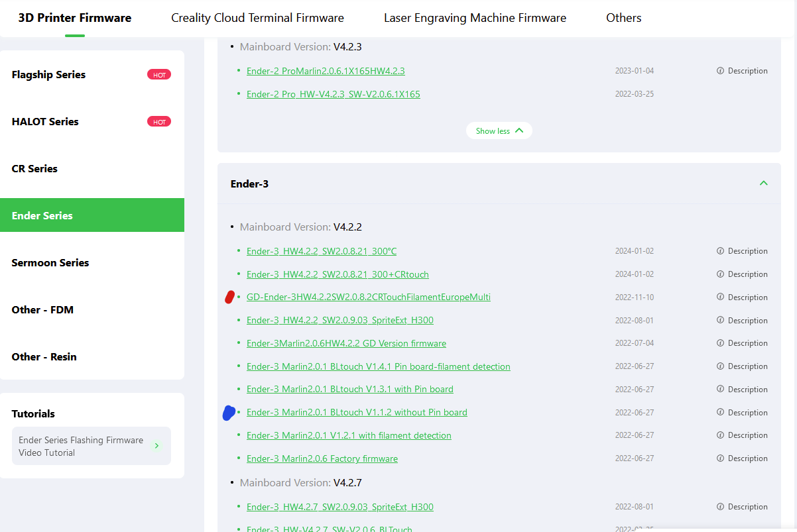Open Marlin2.0.1 V1.2.1 with filament detection

tap(349, 435)
